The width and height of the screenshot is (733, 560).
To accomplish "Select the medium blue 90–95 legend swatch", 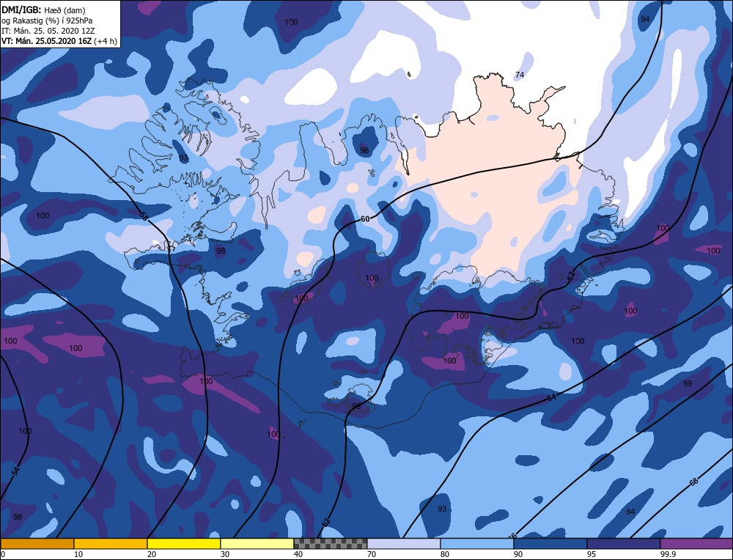I will click(550, 543).
